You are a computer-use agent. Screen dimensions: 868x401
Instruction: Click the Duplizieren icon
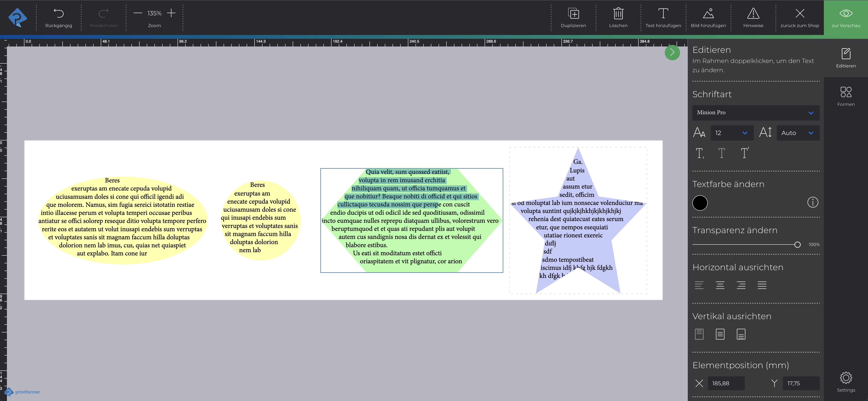[x=573, y=14]
